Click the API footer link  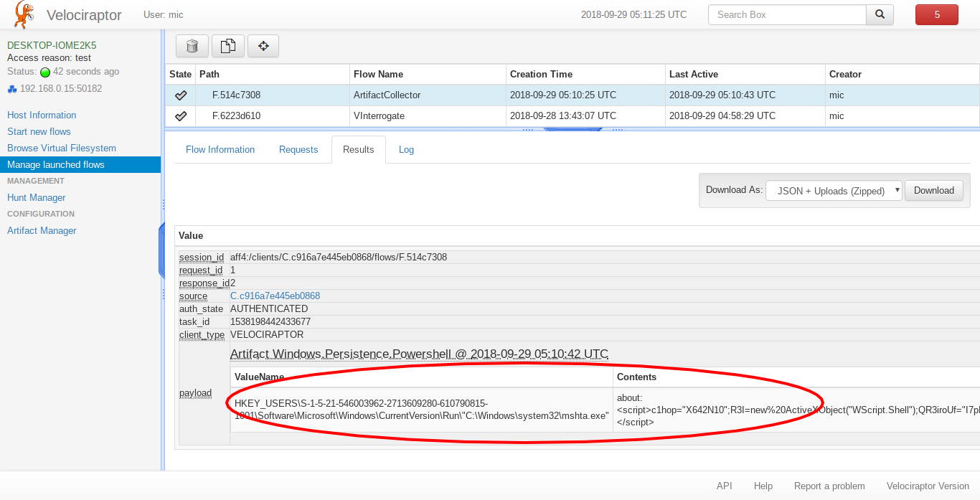tap(725, 486)
